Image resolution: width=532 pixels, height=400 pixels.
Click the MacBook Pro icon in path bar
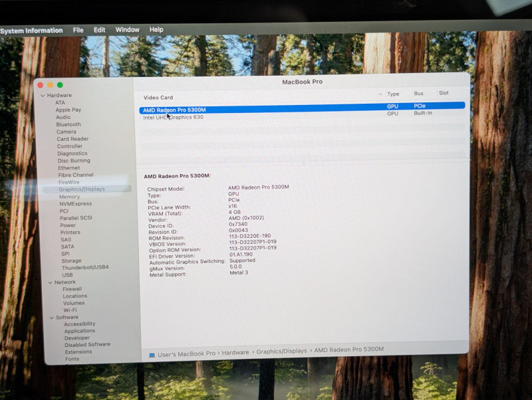click(152, 355)
